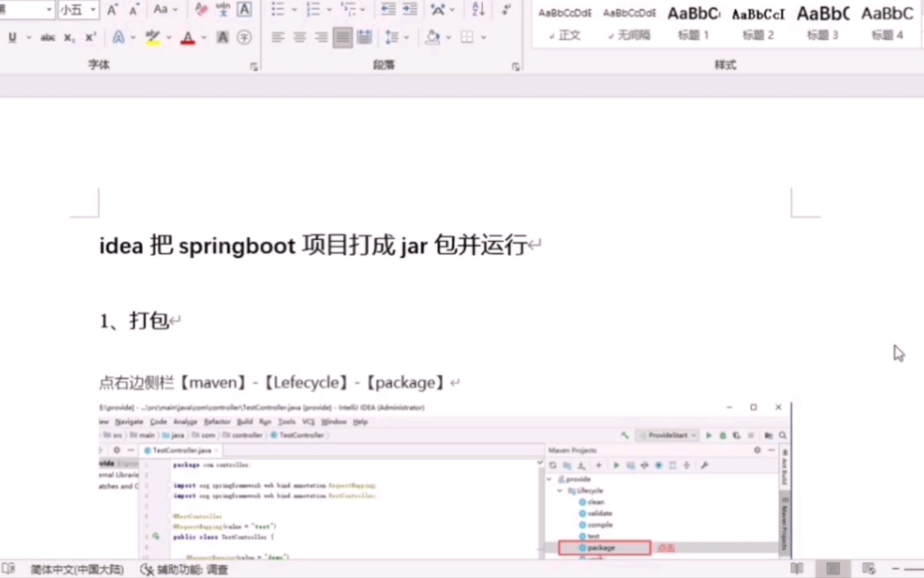Toggle subscript formatting
Viewport: 924px width, 578px height.
point(69,37)
